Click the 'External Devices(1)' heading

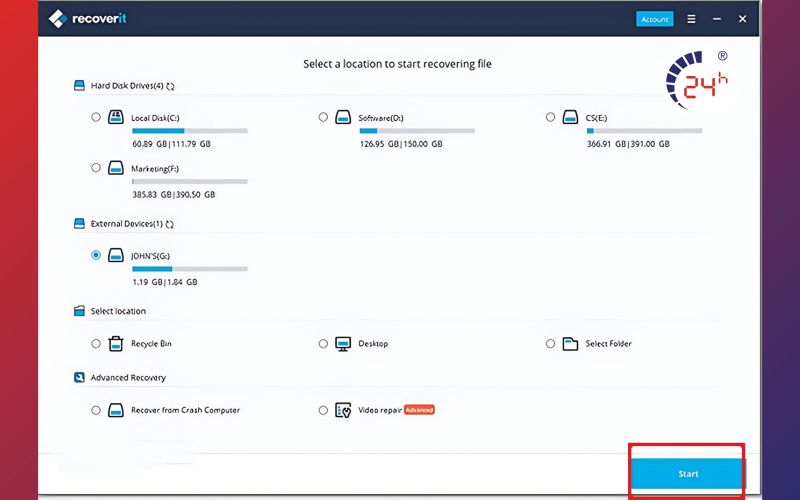point(127,223)
